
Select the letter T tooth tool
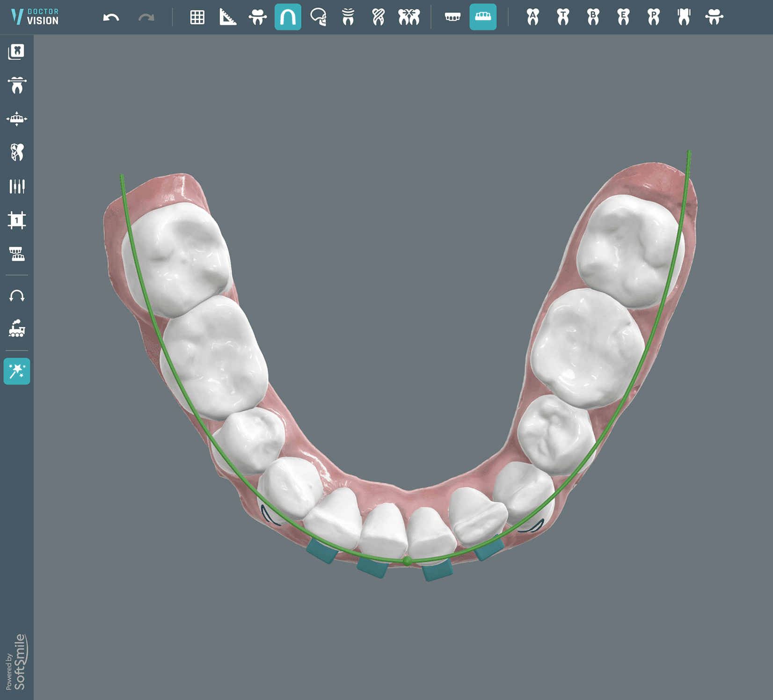563,18
